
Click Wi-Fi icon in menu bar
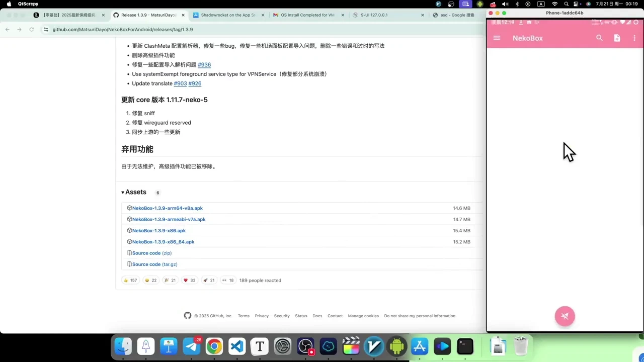554,4
